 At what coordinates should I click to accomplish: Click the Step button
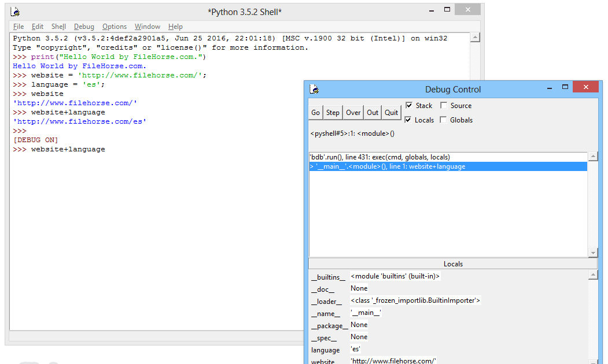333,113
